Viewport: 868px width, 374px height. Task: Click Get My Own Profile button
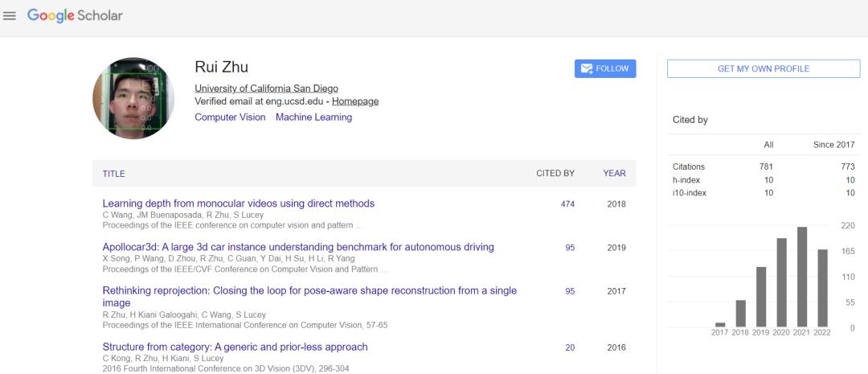coord(763,69)
